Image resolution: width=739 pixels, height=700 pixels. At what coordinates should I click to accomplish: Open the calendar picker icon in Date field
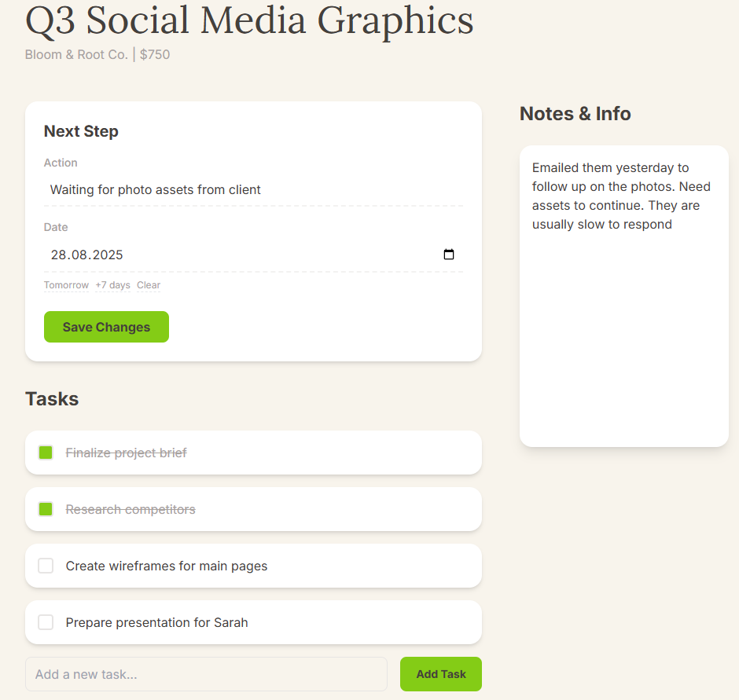(449, 255)
